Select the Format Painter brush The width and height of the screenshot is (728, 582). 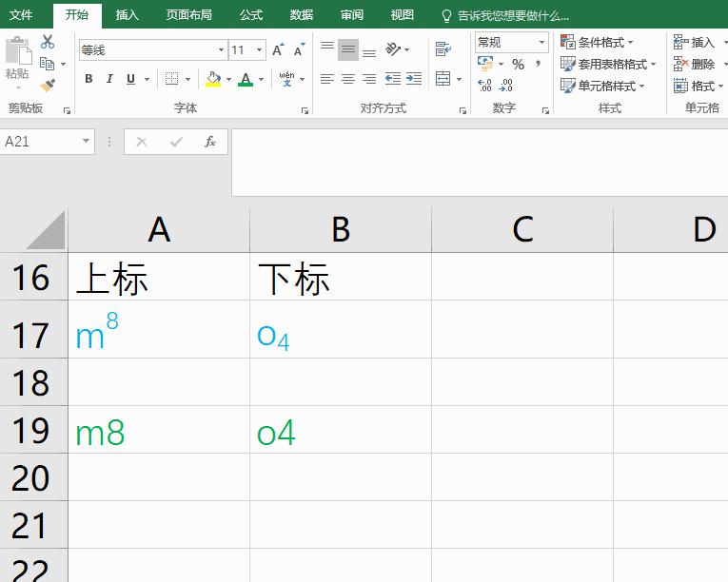[x=48, y=86]
